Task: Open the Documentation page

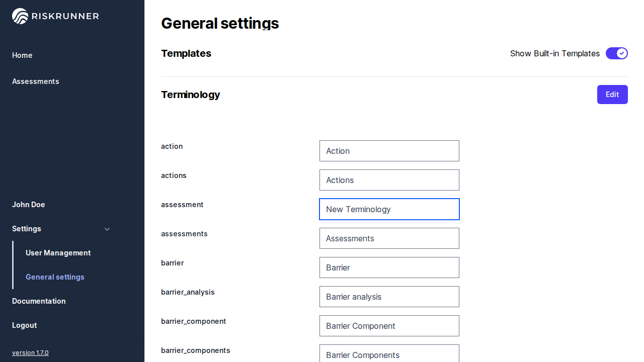Action: (39, 301)
